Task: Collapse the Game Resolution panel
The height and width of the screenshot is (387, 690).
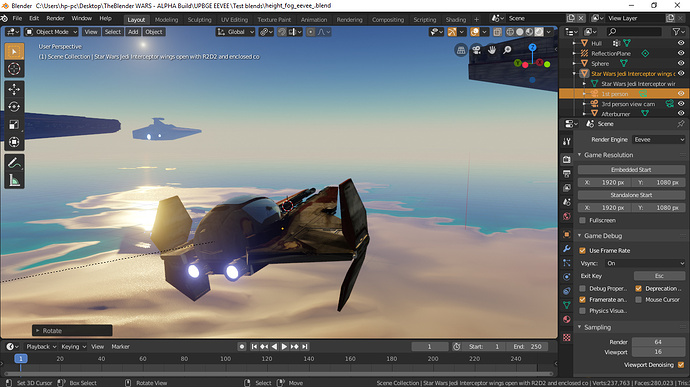Action: (x=580, y=155)
